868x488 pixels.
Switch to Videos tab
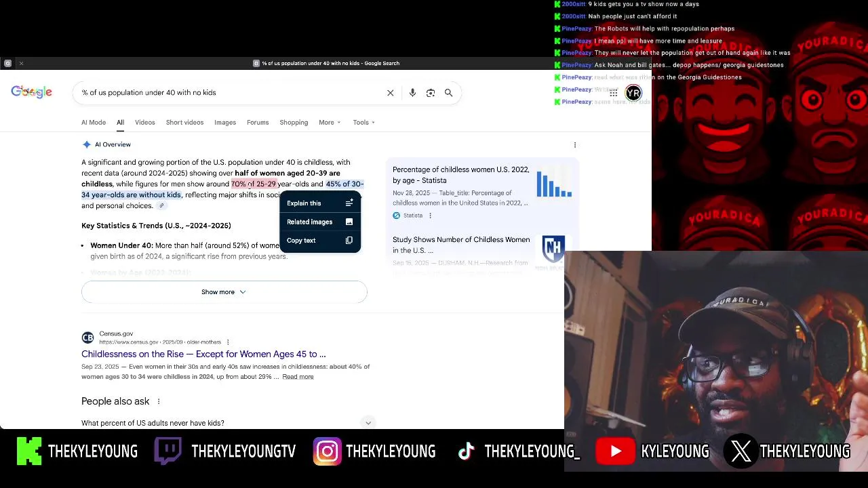click(145, 123)
